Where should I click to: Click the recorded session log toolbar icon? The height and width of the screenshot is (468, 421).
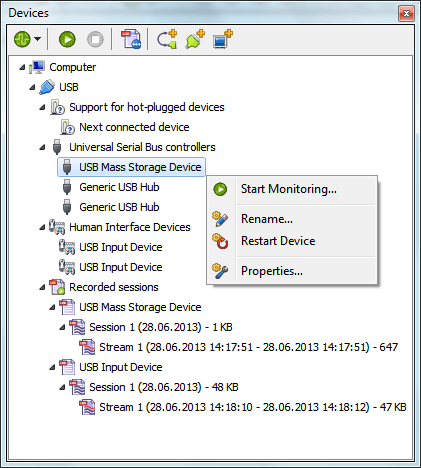coord(131,39)
